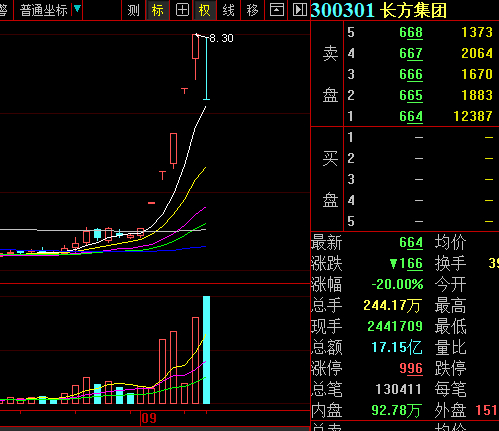Screen dimensions: 499x431
Task: Click the 09 month timeline marker
Action: tap(149, 418)
